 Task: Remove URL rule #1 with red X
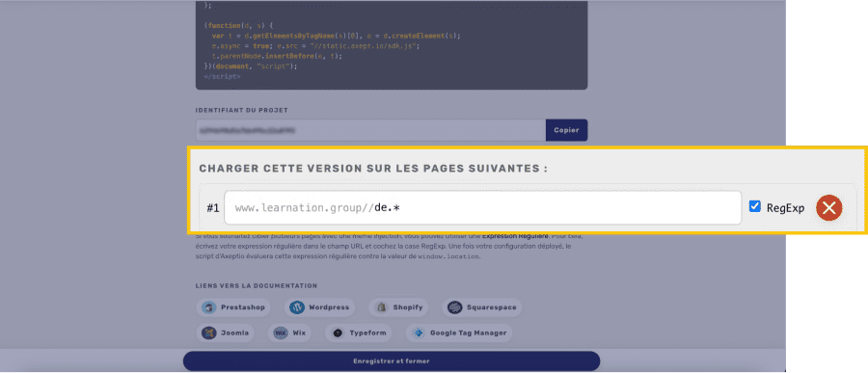click(x=828, y=208)
